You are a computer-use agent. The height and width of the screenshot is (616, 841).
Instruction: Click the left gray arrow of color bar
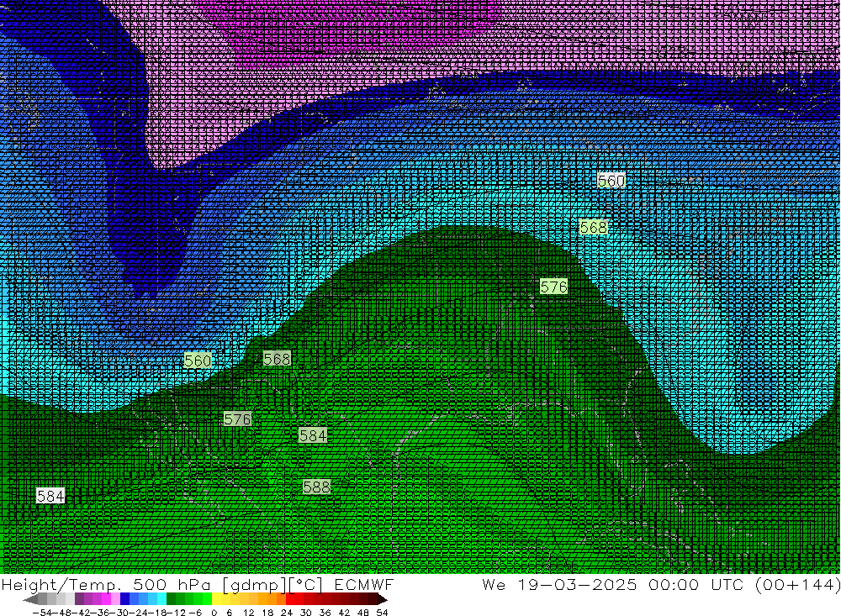tap(30, 599)
